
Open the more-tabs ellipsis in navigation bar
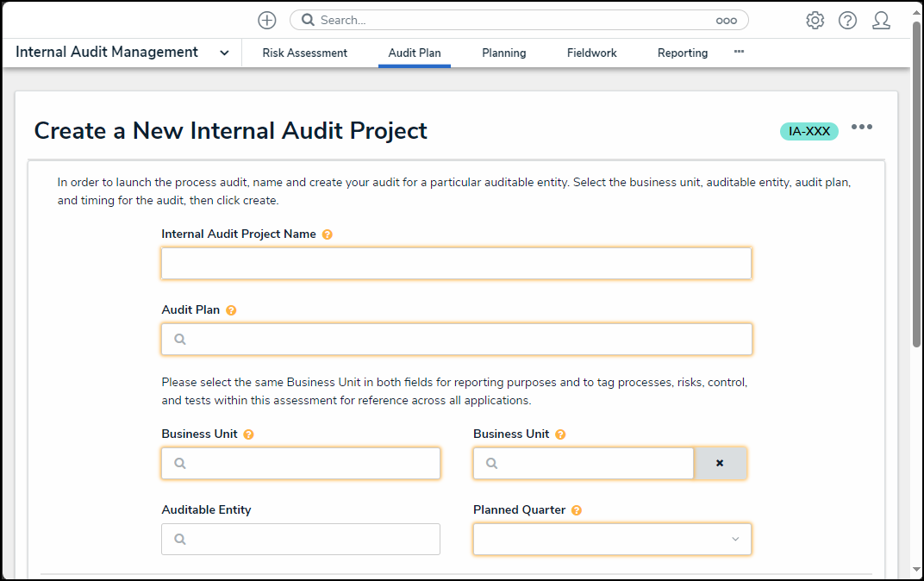click(x=739, y=52)
